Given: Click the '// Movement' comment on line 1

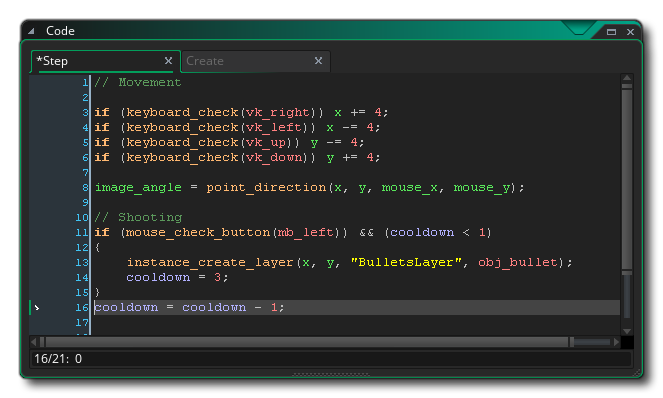Looking at the screenshot, I should (x=138, y=82).
